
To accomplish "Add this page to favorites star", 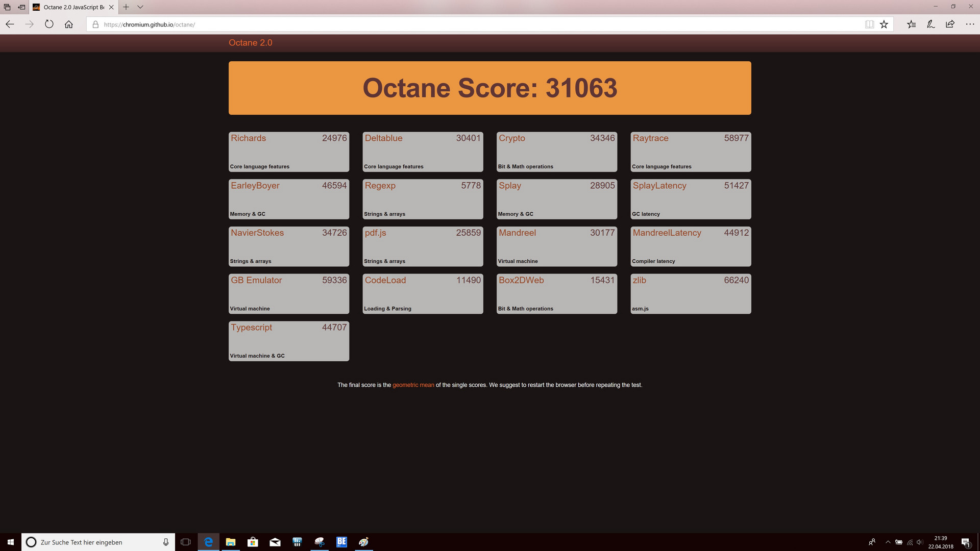I will (884, 24).
